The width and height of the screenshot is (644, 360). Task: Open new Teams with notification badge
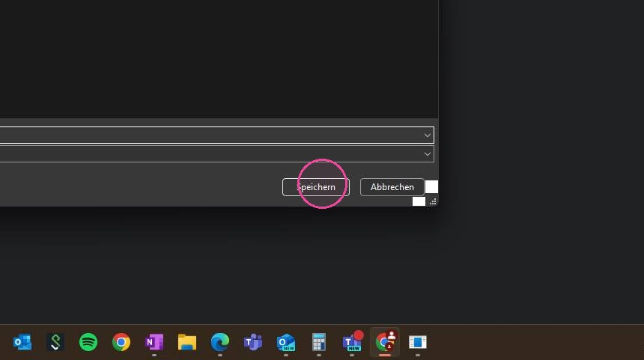click(353, 341)
